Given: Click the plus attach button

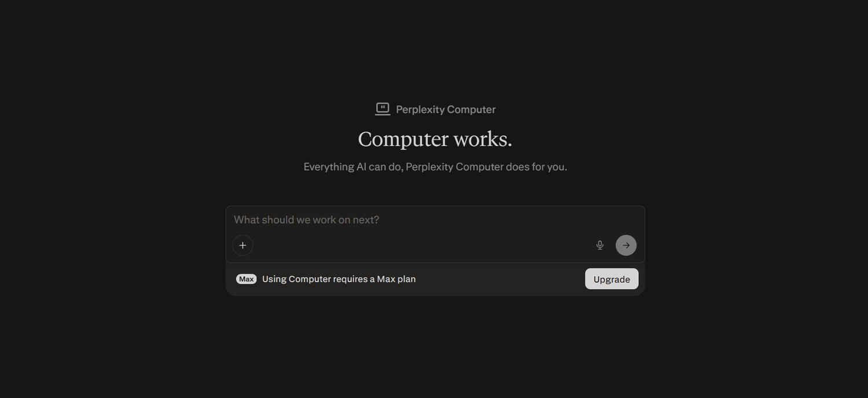Looking at the screenshot, I should (x=242, y=245).
